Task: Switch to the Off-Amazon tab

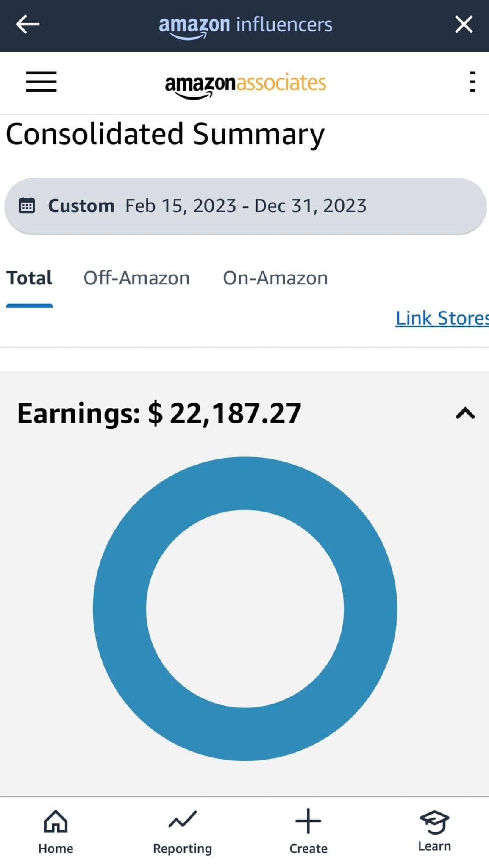Action: pyautogui.click(x=136, y=278)
